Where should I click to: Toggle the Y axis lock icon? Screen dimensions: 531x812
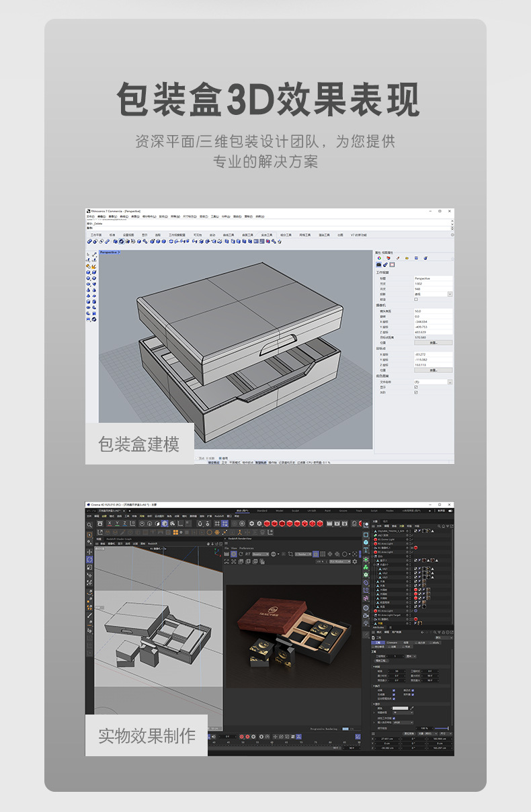click(116, 524)
